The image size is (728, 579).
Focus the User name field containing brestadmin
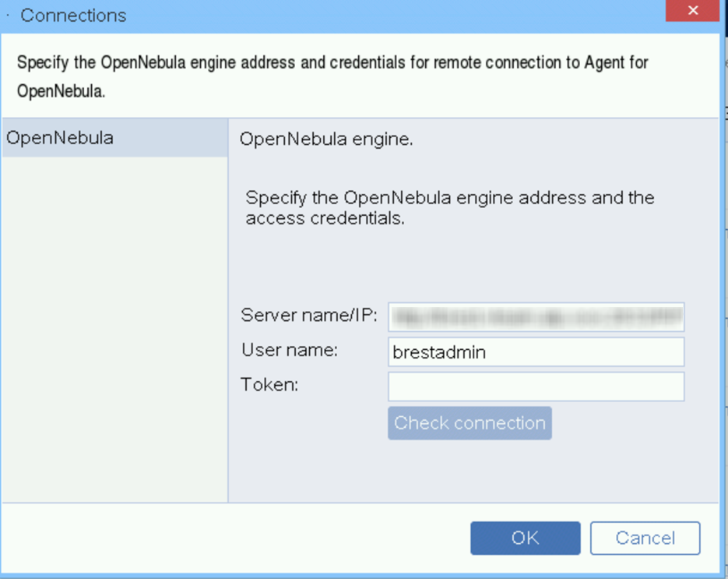point(536,351)
